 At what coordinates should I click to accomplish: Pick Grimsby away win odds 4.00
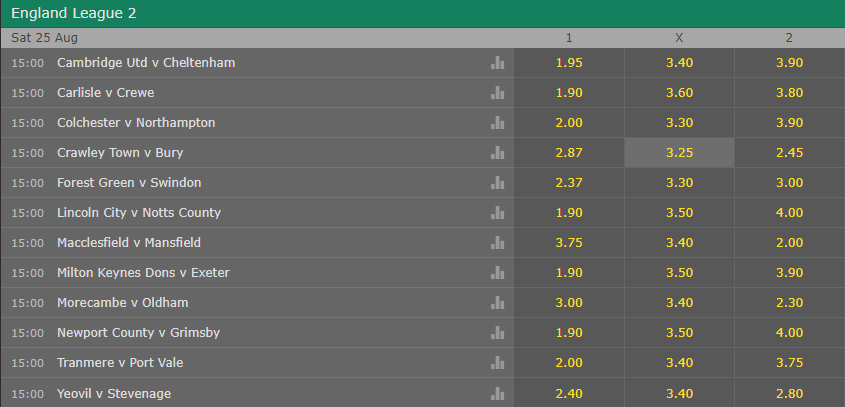pyautogui.click(x=789, y=333)
